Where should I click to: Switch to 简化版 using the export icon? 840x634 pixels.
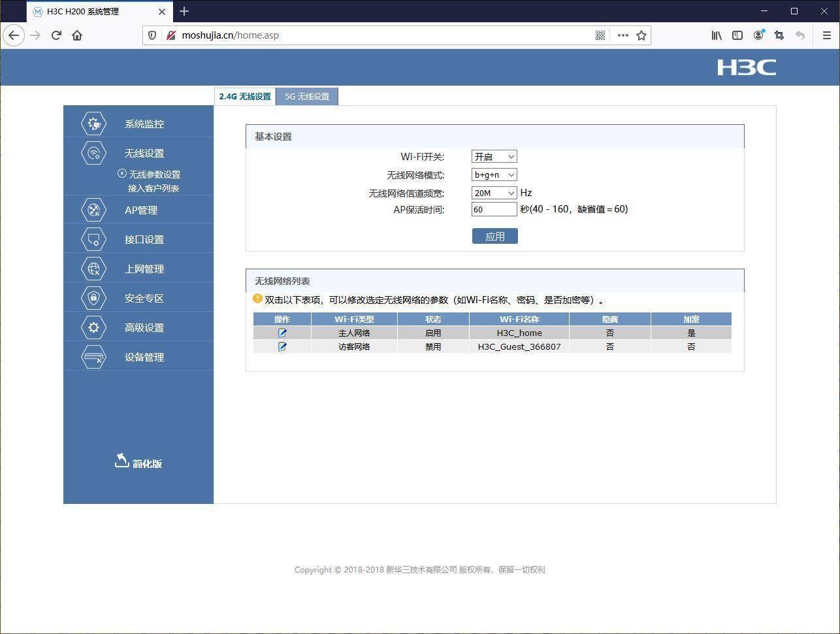tap(121, 461)
